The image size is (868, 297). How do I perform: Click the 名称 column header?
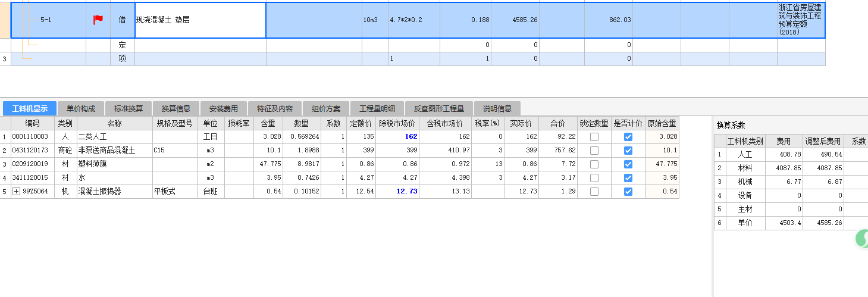114,123
